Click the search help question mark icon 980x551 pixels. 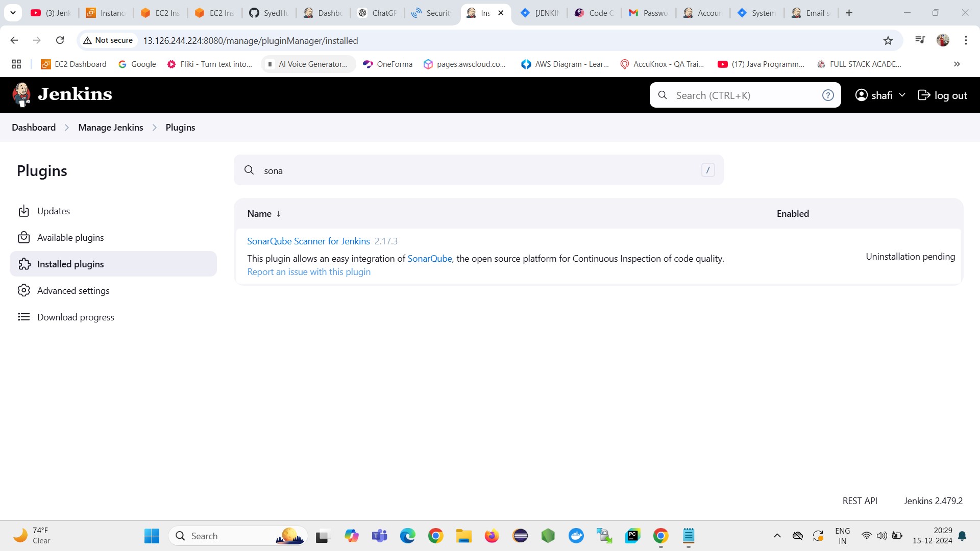[828, 95]
